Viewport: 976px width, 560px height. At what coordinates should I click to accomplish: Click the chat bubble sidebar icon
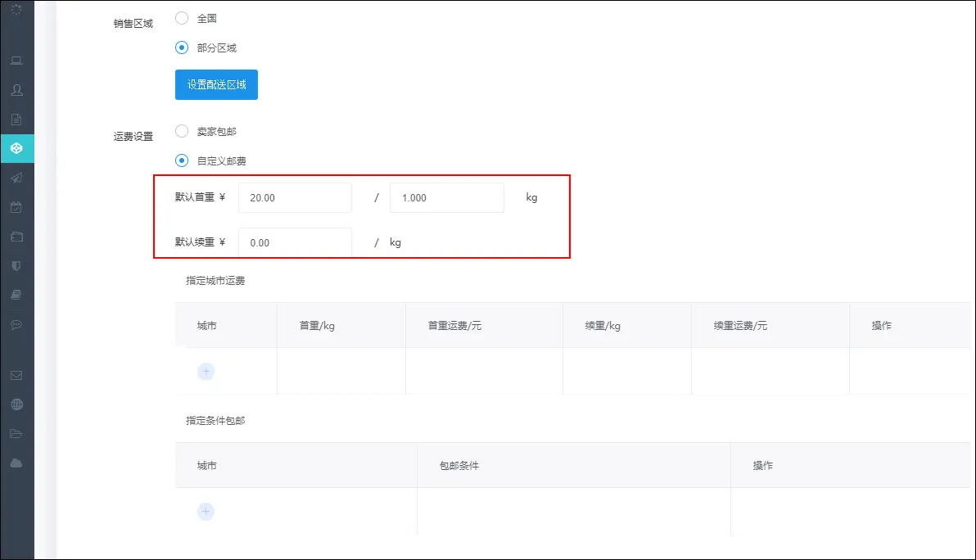click(16, 324)
